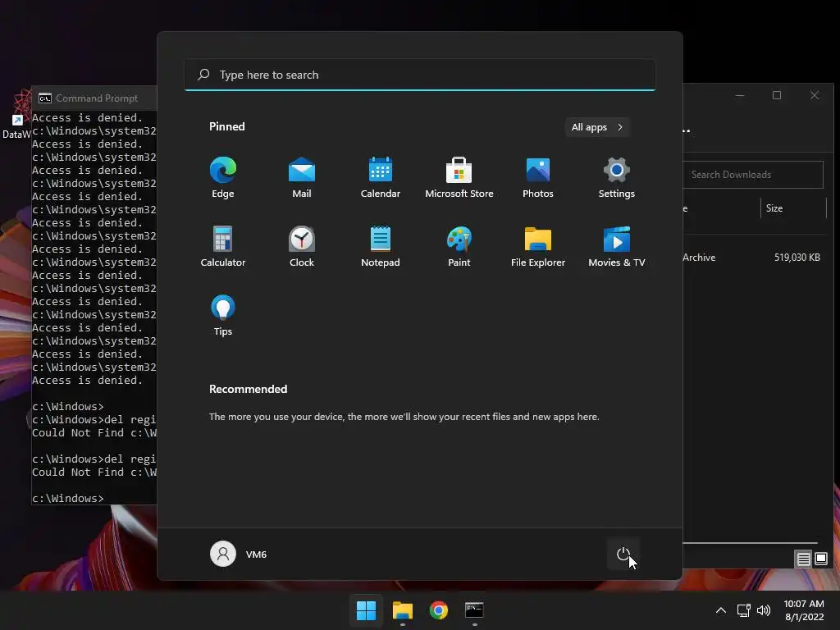Open File Explorer from the taskbar
840x630 pixels.
point(402,609)
